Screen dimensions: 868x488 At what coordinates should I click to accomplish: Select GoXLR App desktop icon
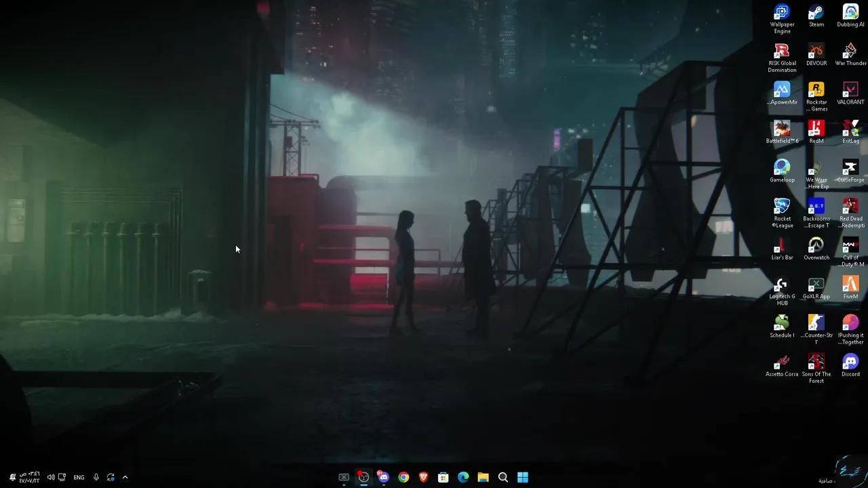[816, 287]
